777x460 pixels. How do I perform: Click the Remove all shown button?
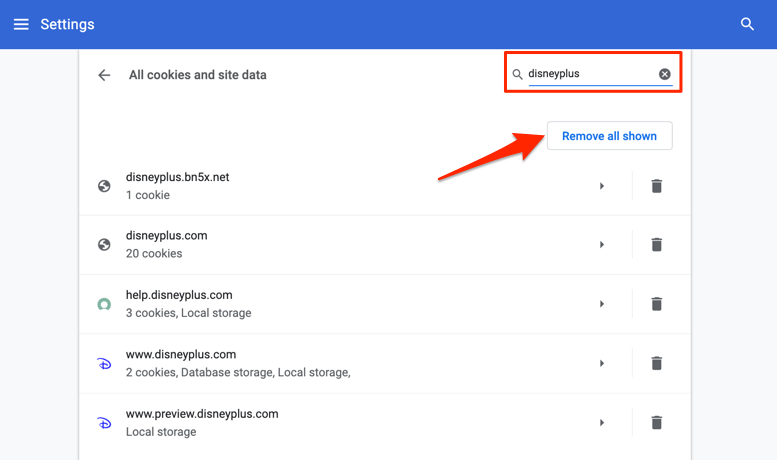609,136
